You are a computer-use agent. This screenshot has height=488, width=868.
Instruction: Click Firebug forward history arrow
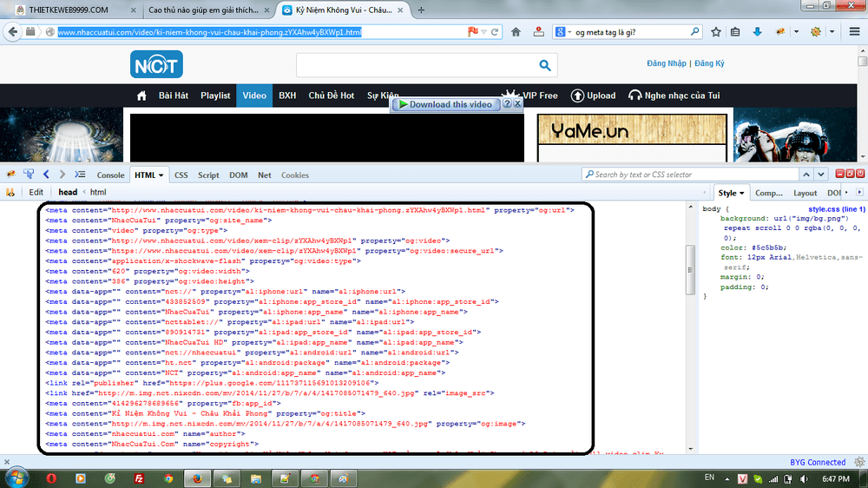(x=62, y=175)
